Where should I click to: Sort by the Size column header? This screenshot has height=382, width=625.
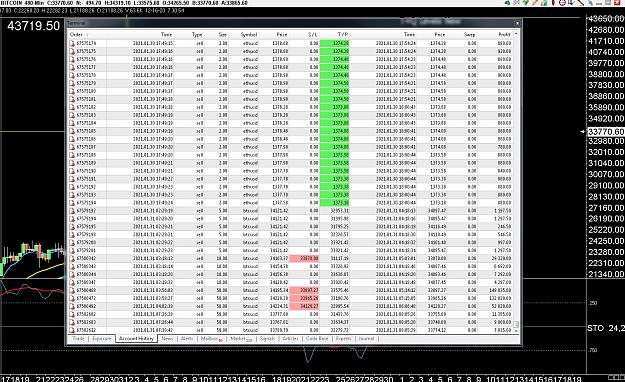tap(222, 35)
